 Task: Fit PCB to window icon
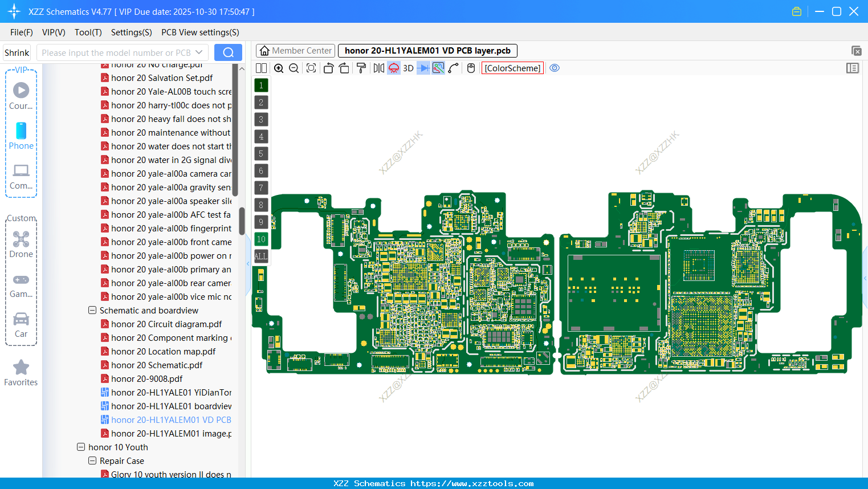pyautogui.click(x=311, y=68)
